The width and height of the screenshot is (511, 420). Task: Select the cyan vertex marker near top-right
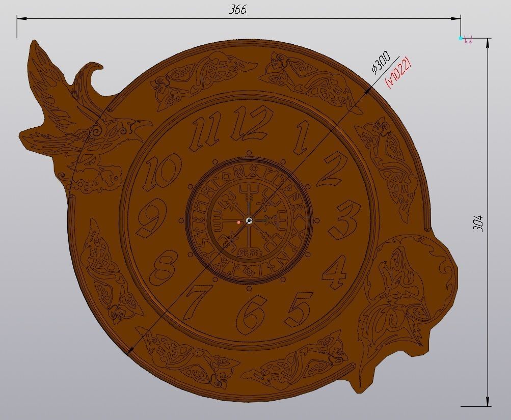tap(460, 38)
